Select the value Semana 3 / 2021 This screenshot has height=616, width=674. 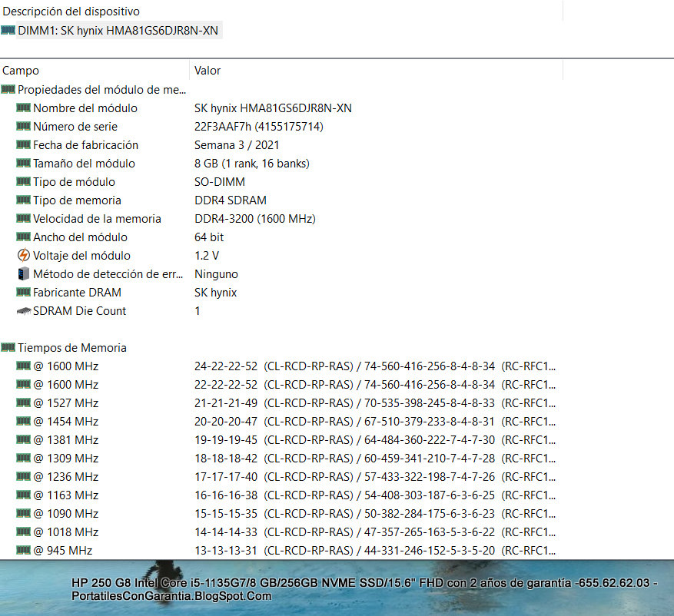237,144
